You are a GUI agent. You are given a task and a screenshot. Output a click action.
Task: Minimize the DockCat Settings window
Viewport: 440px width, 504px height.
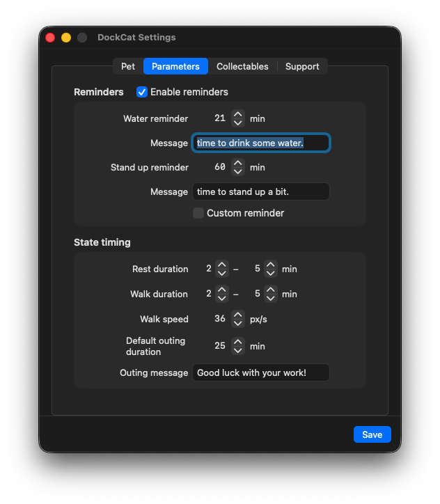point(66,38)
